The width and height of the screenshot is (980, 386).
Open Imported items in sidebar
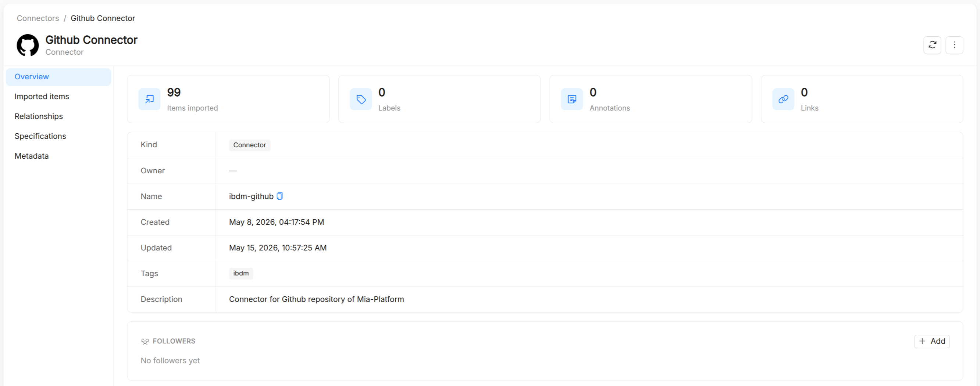tap(58, 97)
